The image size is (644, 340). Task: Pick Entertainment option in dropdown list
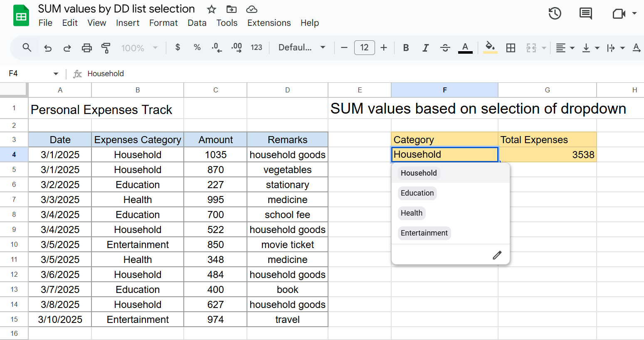(424, 233)
